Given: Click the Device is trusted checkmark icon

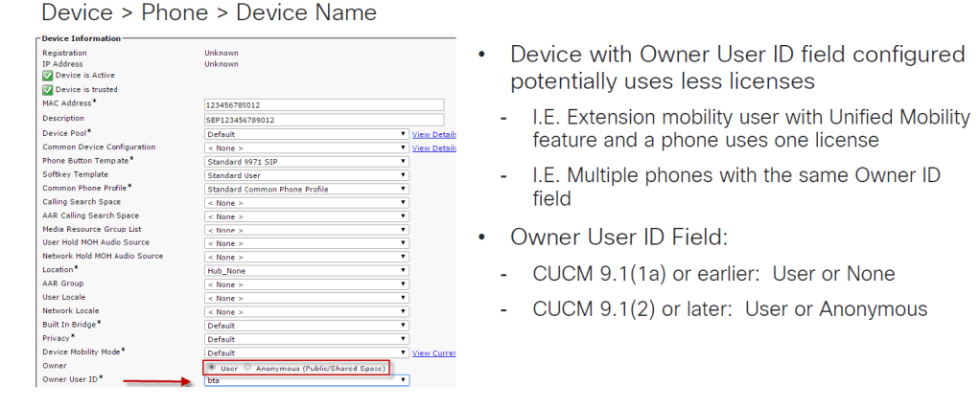Looking at the screenshot, I should click(47, 89).
